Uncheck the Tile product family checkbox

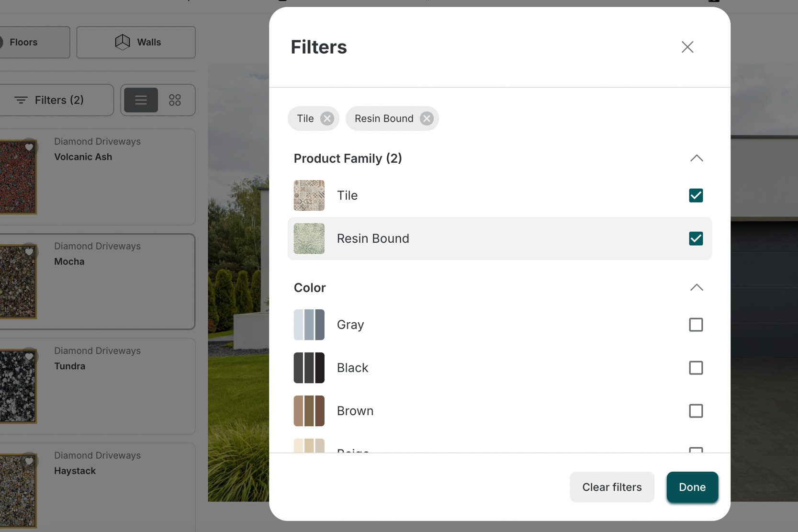(696, 195)
